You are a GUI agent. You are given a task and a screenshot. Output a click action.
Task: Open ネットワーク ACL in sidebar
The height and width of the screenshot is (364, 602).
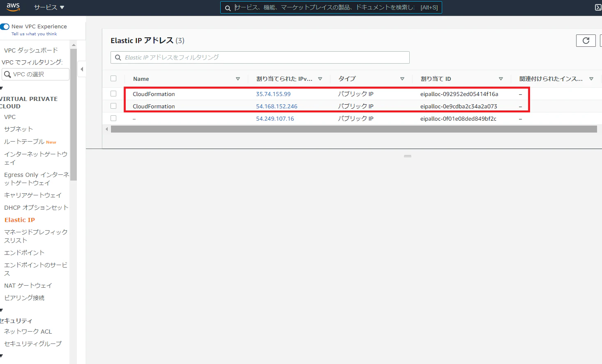click(x=28, y=332)
